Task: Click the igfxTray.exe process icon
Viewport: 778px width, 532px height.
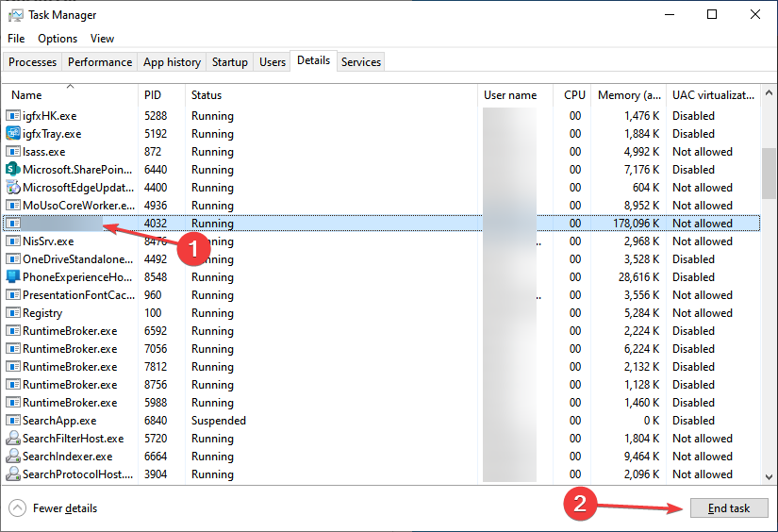Action: [13, 134]
